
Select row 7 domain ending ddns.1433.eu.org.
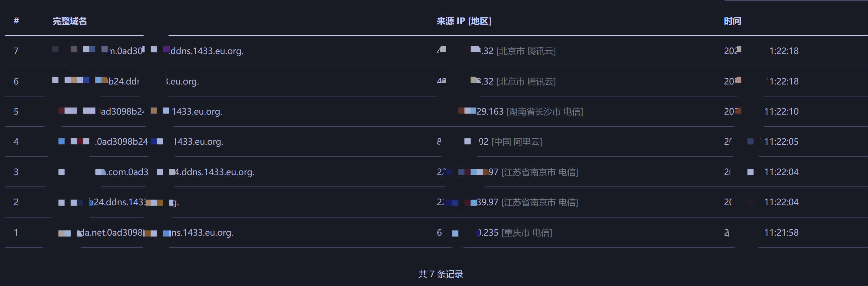pyautogui.click(x=148, y=51)
